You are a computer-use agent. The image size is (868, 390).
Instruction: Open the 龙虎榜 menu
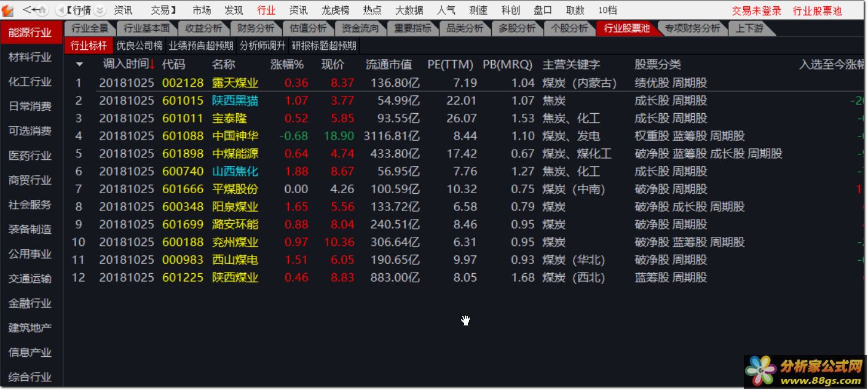pos(336,10)
